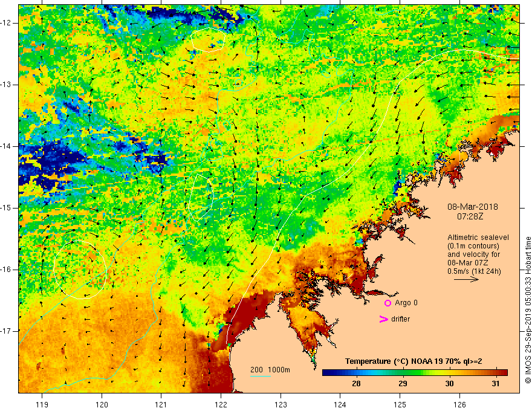Click latitude label -14

pos(6,146)
